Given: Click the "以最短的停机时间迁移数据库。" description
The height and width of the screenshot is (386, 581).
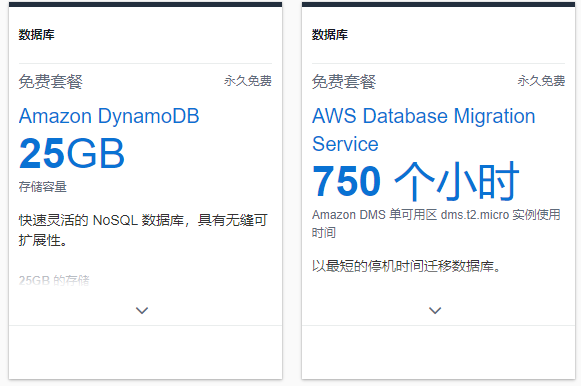Looking at the screenshot, I should click(406, 266).
